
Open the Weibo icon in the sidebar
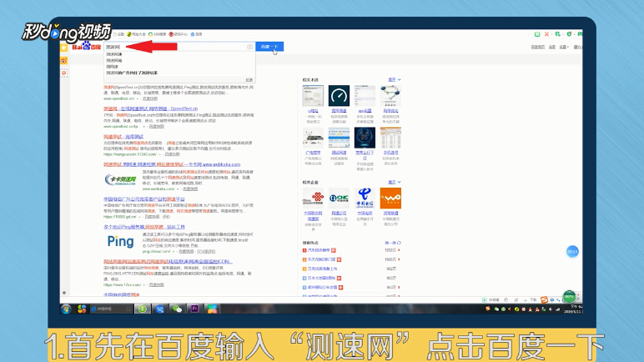(64, 61)
